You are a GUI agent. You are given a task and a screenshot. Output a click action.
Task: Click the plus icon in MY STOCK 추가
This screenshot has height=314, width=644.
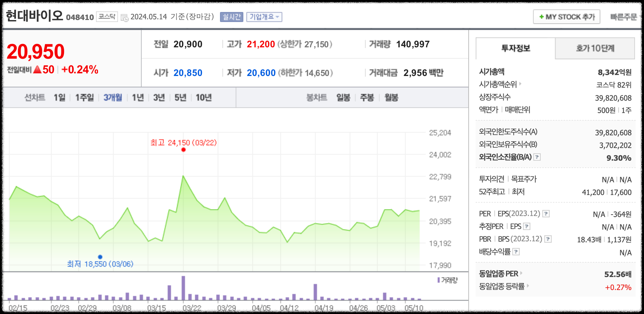point(541,17)
